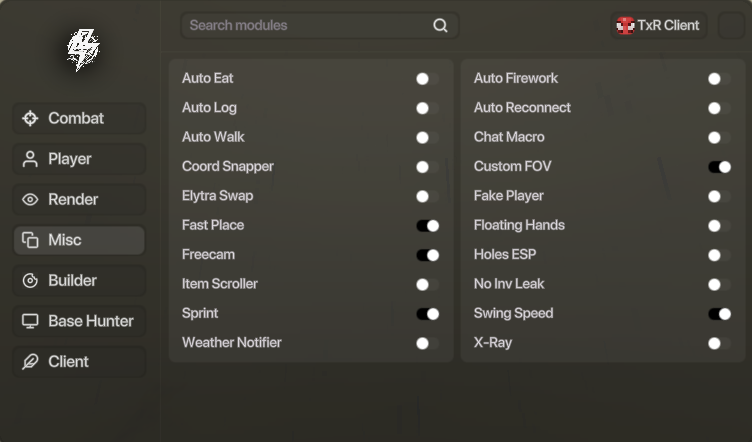Viewport: 752px width, 442px height.
Task: Turn on Floating Hands
Action: coord(720,226)
